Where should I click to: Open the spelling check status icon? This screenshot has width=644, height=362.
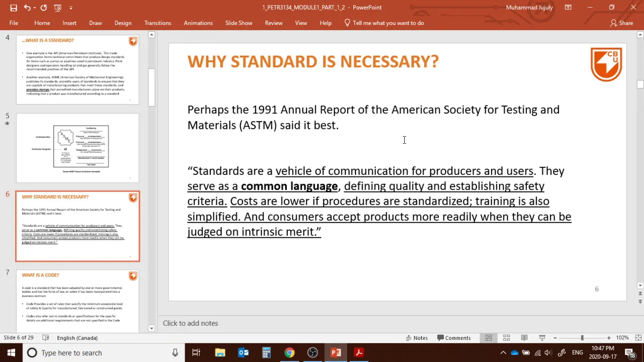tap(46, 338)
